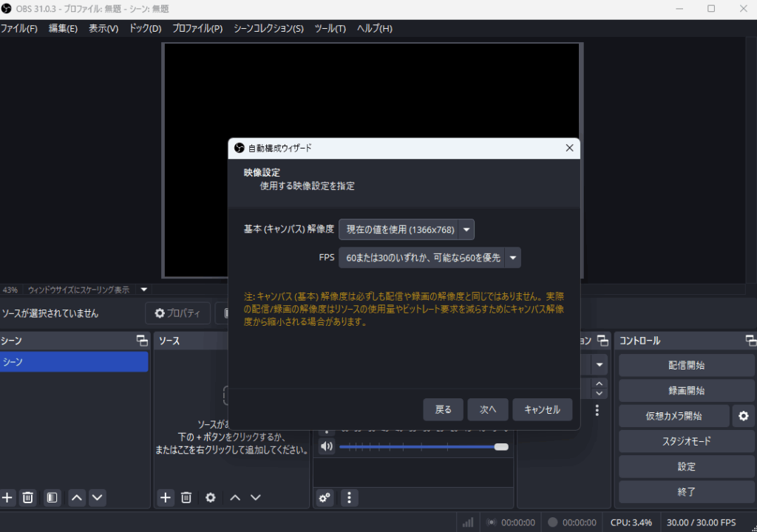Open virtual camera settings gear
This screenshot has height=532, width=757.
[x=743, y=416]
